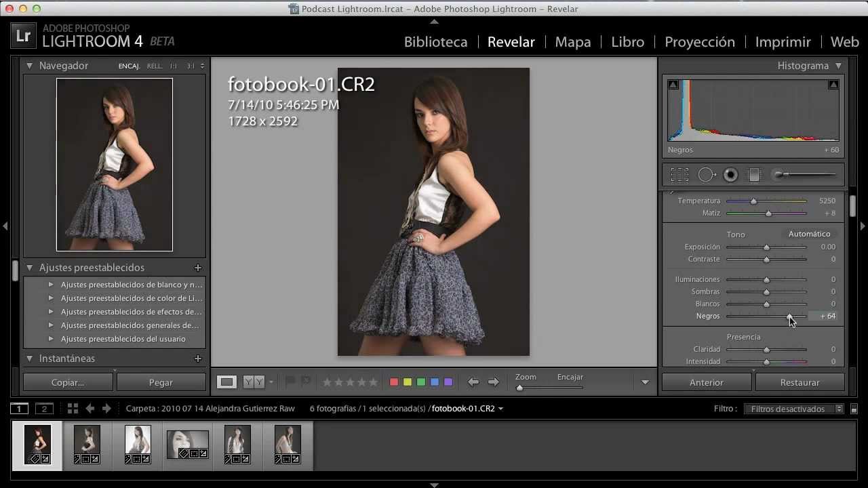The width and height of the screenshot is (868, 488).
Task: Collapse Ajustes preestablecidos panel
Action: 30,268
